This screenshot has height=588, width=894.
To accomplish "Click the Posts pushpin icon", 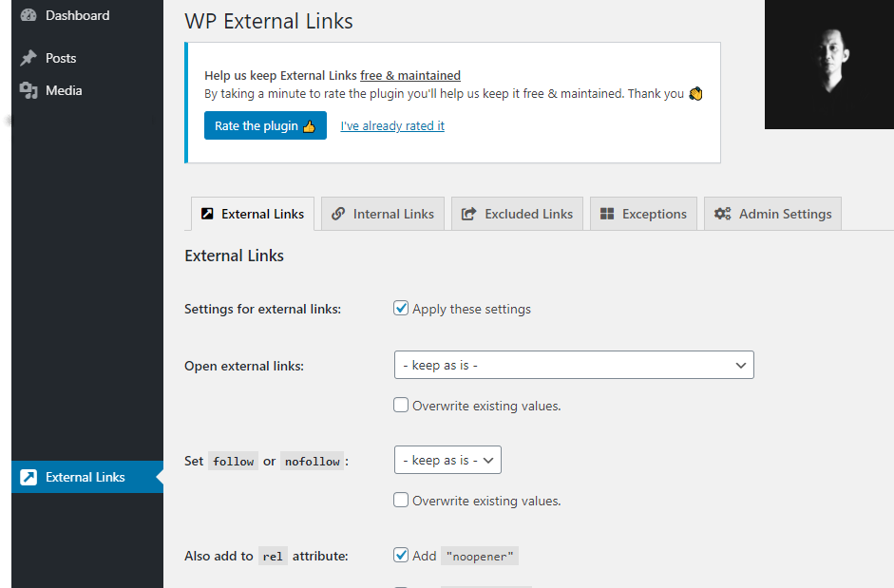I will tap(29, 58).
